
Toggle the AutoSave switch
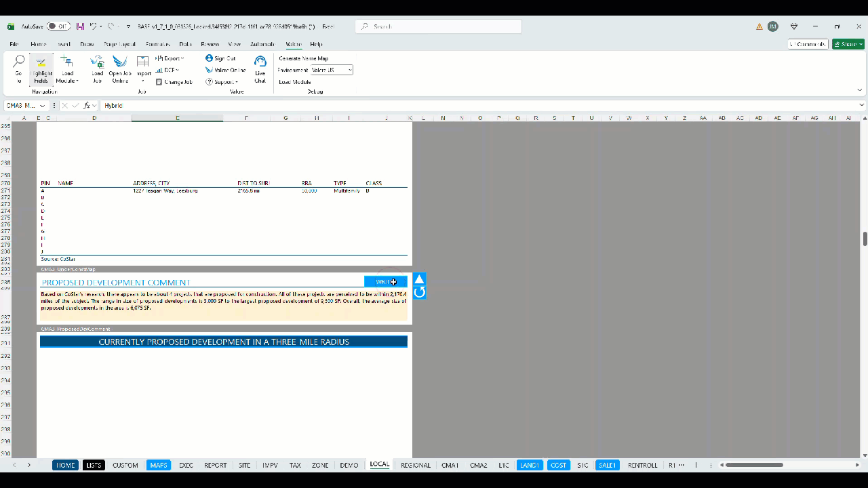pyautogui.click(x=59, y=26)
